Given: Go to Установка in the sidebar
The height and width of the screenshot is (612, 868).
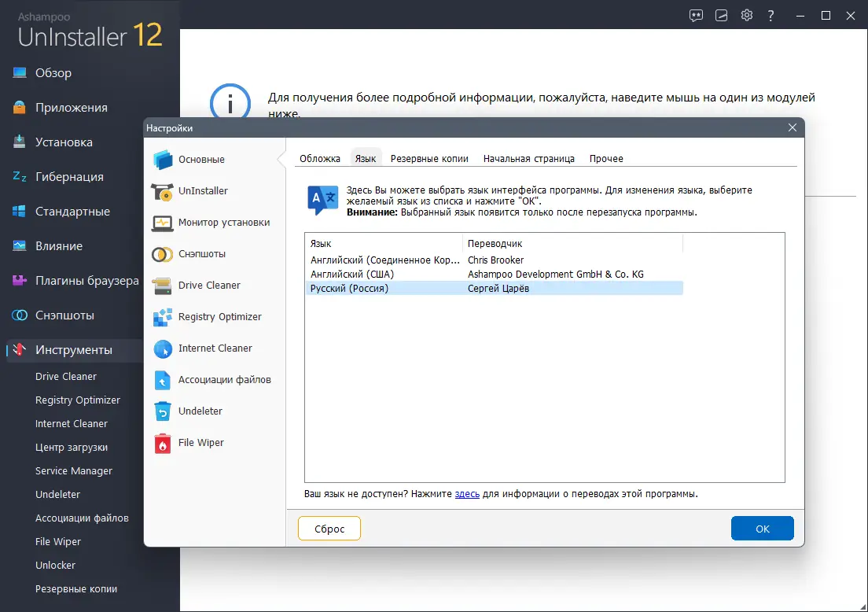Looking at the screenshot, I should (64, 142).
